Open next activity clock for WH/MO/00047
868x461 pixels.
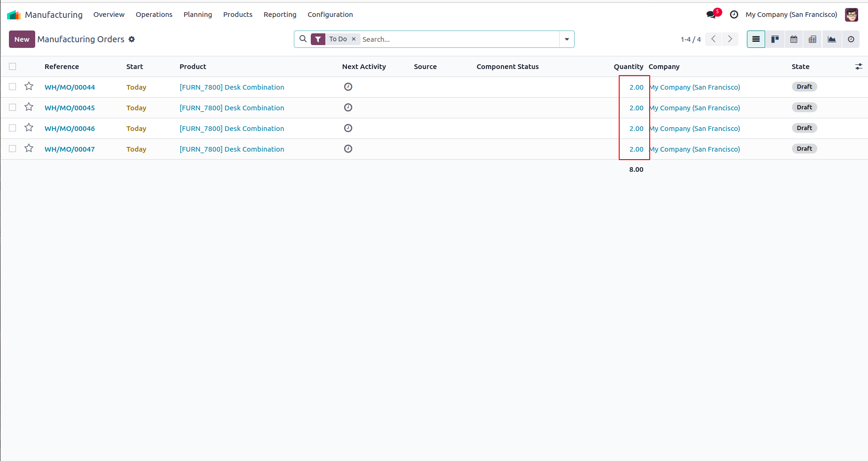(x=348, y=149)
